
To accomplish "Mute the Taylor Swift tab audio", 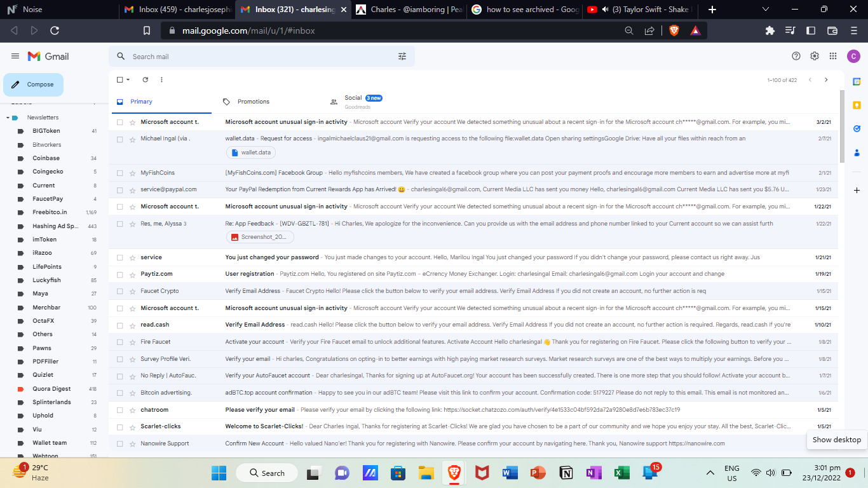I will click(604, 10).
